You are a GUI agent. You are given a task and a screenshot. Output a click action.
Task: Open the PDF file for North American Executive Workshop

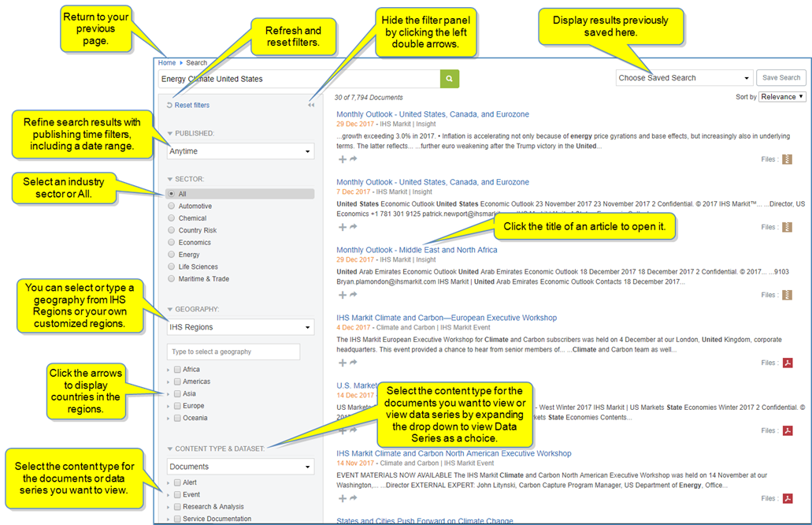pyautogui.click(x=788, y=498)
